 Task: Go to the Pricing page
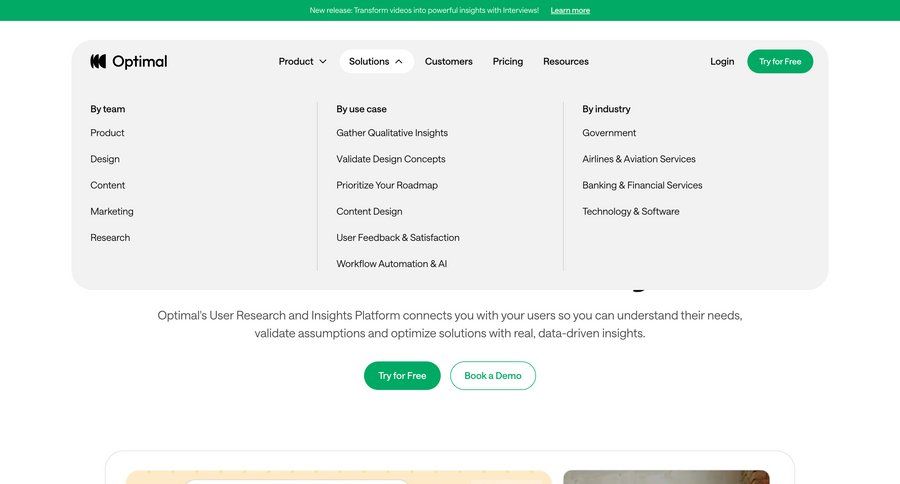507,61
